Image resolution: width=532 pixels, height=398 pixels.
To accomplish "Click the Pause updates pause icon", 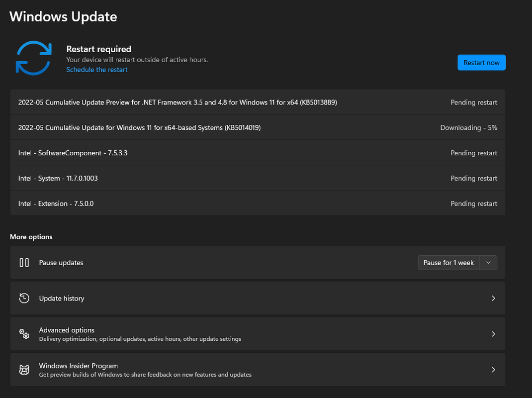I will pos(24,263).
